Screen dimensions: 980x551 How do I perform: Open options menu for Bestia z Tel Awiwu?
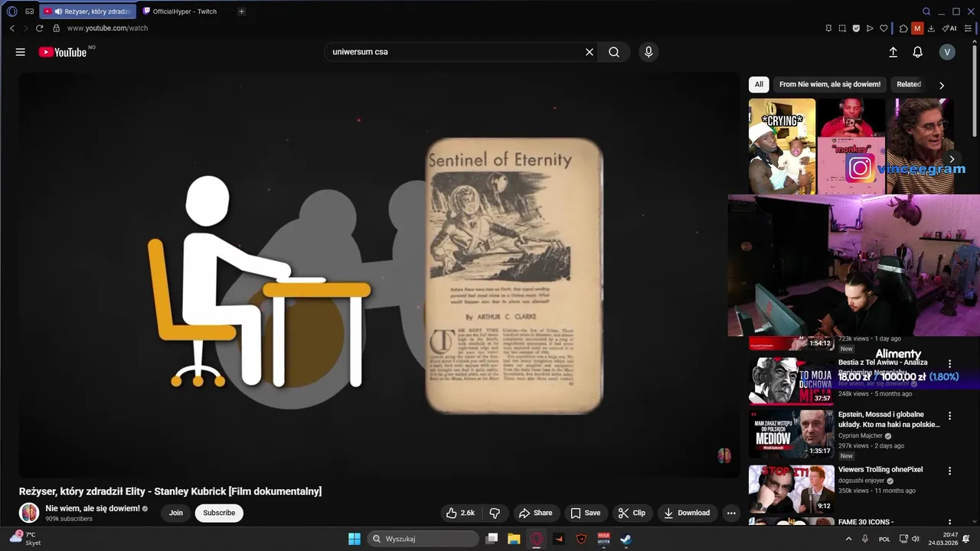(x=950, y=364)
